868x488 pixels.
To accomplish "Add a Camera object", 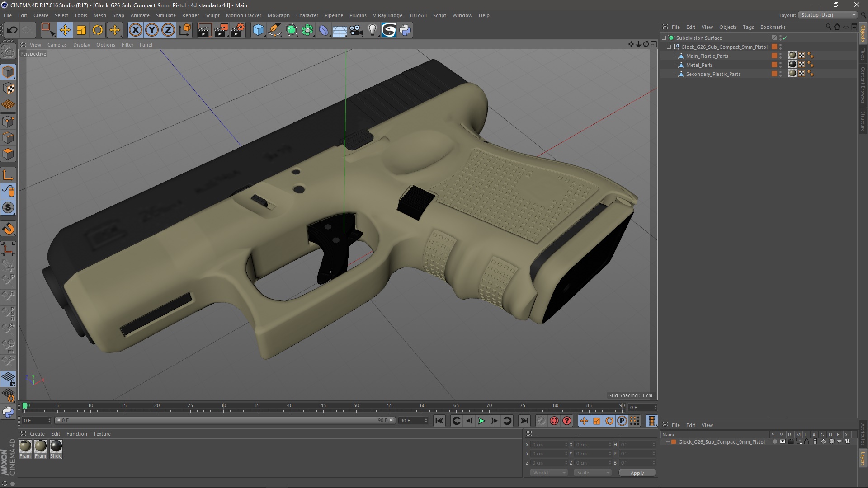I will click(356, 30).
